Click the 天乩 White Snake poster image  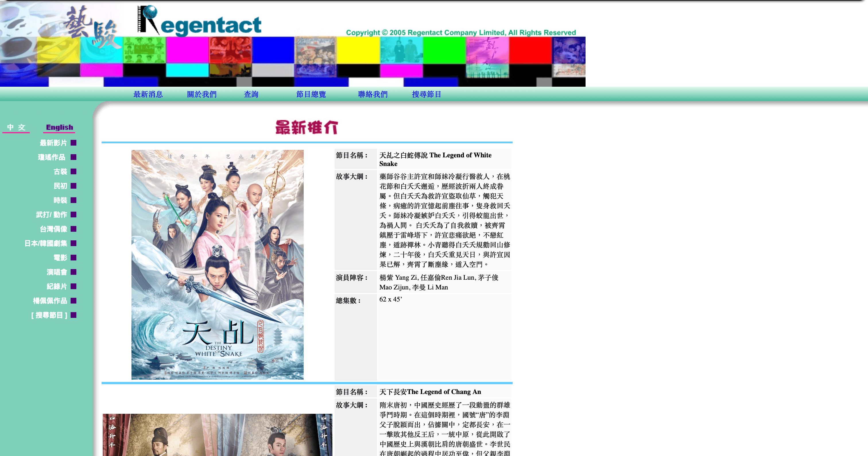coord(217,264)
